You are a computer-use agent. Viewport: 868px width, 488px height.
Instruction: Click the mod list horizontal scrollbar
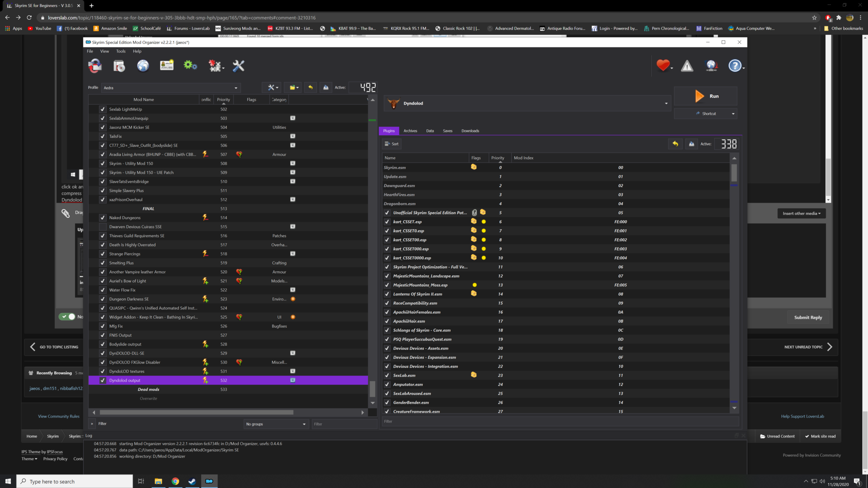coord(196,413)
